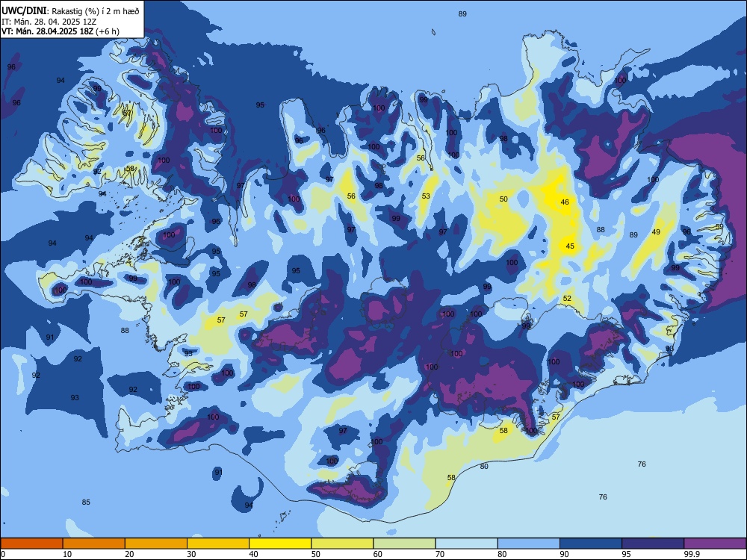This screenshot has height=560, width=747.
Task: Pick the 60–70 light green legend swatch
Action: (404, 544)
